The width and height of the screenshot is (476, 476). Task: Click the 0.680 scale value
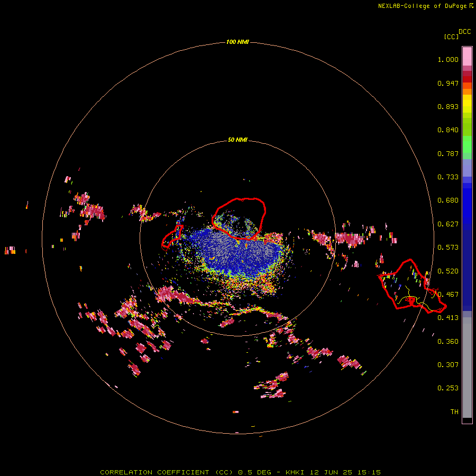tap(448, 200)
